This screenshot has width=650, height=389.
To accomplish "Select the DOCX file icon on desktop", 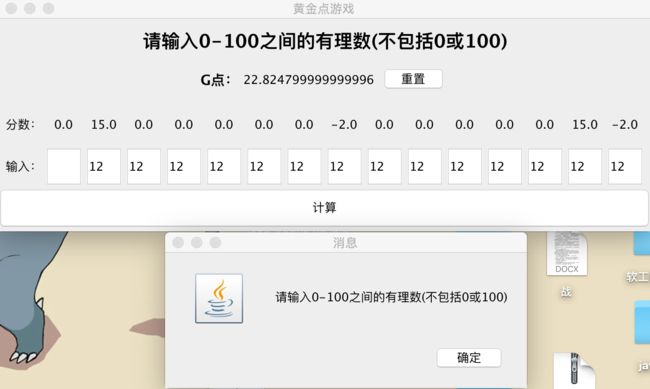I will point(567,253).
